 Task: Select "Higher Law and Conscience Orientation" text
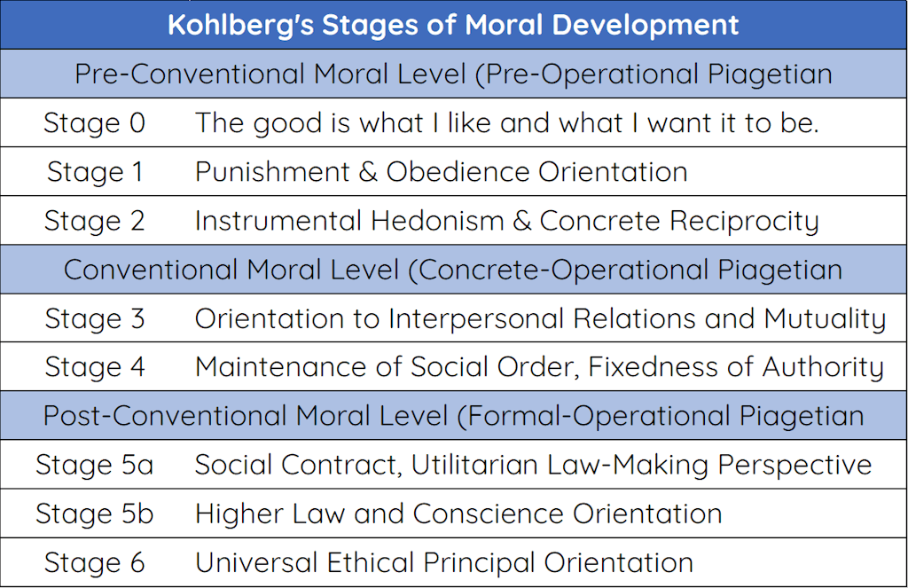458,513
